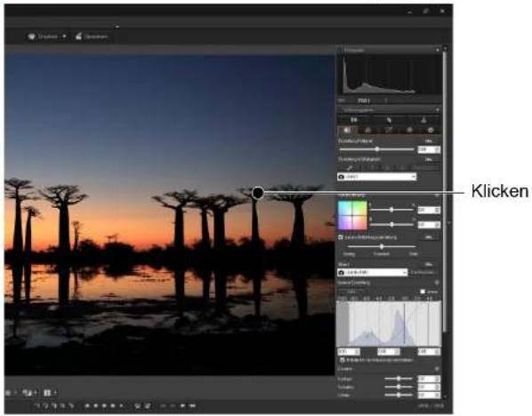The width and height of the screenshot is (532, 416).
Task: Toggle the Linear checkbox above the gamma histogram
Action: click(x=423, y=292)
